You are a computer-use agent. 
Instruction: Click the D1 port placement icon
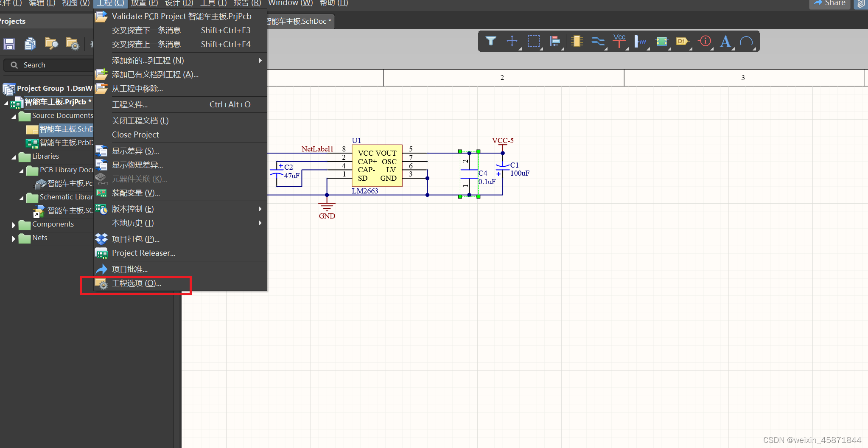point(682,41)
